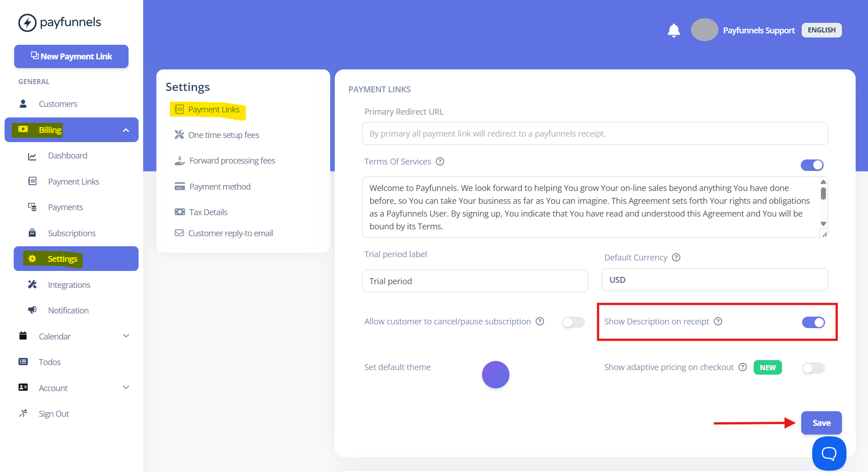Click the Customers person icon
The height and width of the screenshot is (472, 868).
(x=23, y=104)
